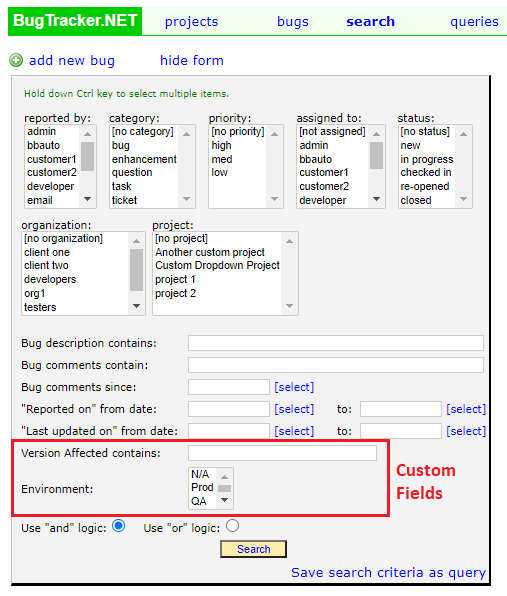
Task: Click the Last updated on to date field
Action: point(401,431)
